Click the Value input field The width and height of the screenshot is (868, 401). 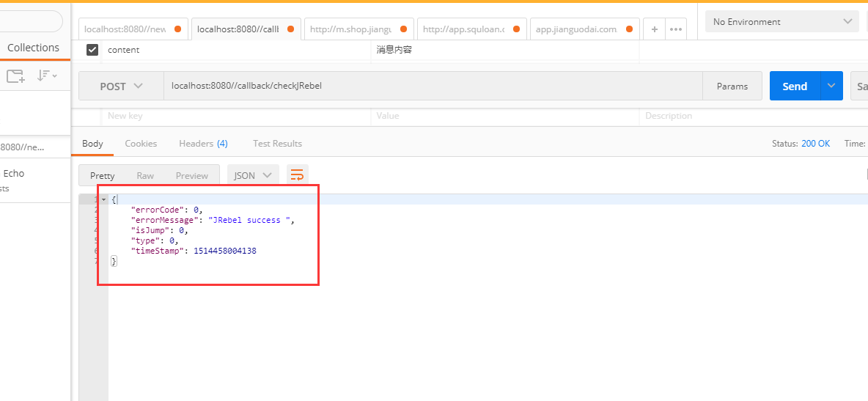click(x=505, y=116)
